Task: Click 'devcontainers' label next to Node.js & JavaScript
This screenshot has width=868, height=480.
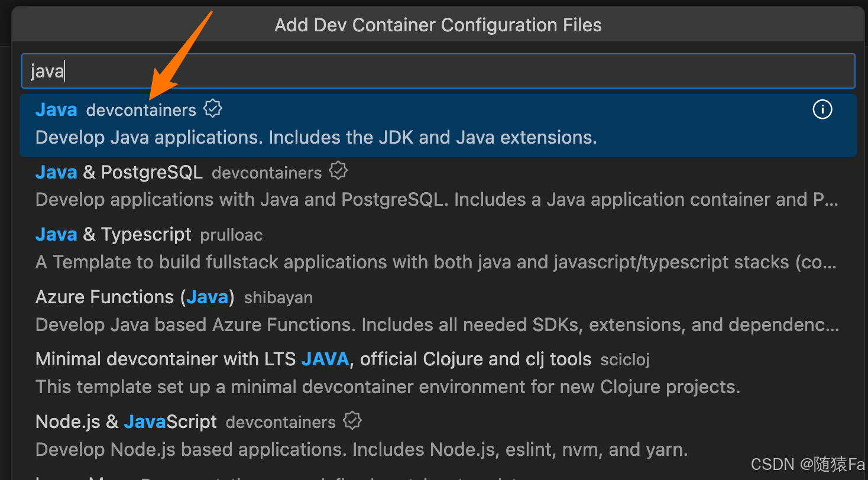Action: [281, 422]
